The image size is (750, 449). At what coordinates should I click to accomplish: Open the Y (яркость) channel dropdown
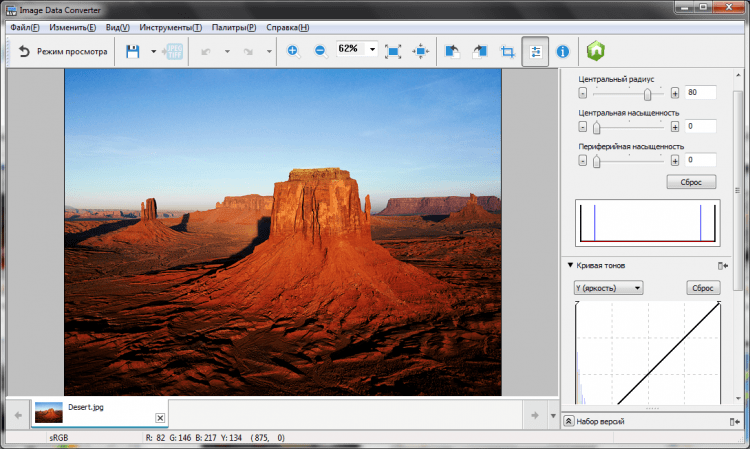tap(608, 288)
